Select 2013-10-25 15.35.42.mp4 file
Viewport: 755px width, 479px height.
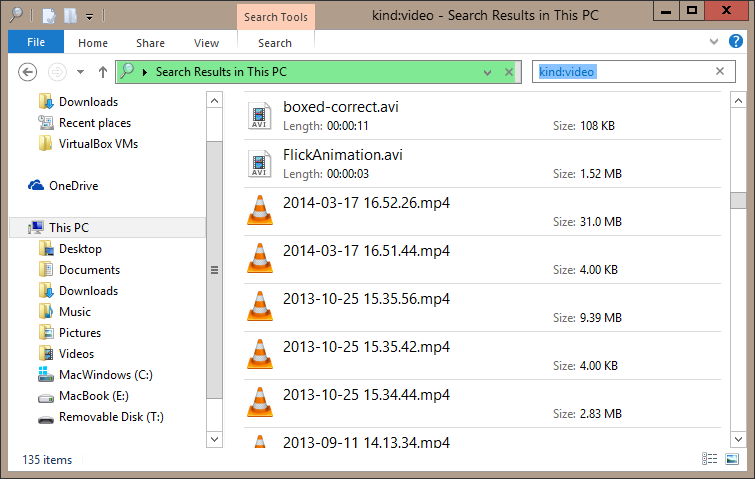pos(482,356)
